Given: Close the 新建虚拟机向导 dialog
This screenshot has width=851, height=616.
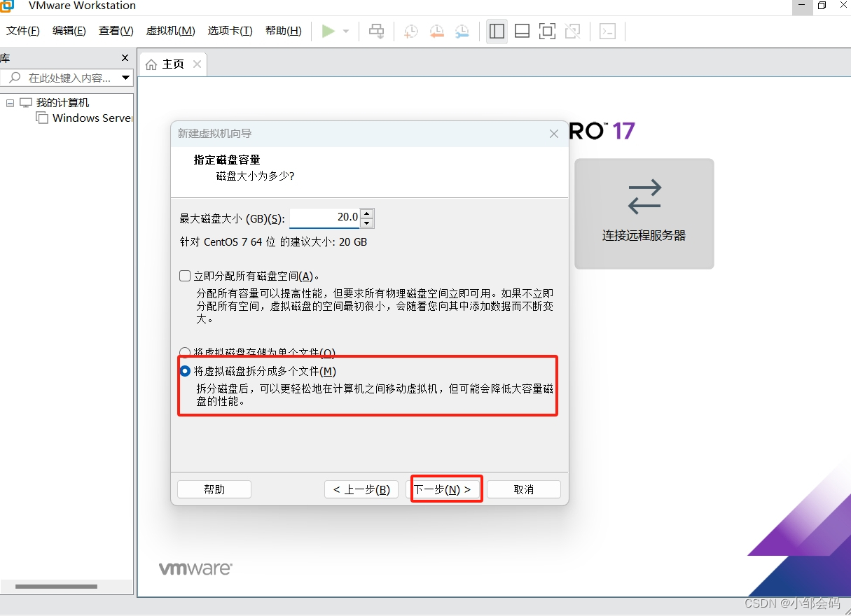Looking at the screenshot, I should (554, 134).
